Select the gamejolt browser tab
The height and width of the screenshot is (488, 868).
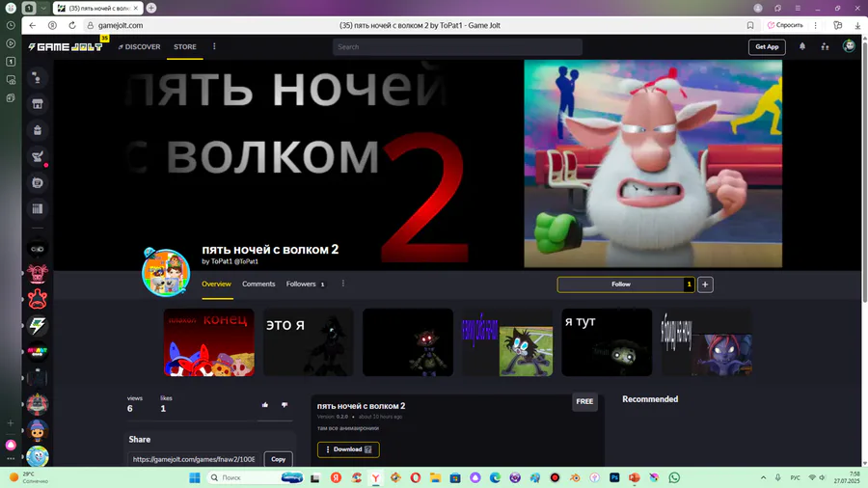pyautogui.click(x=98, y=9)
